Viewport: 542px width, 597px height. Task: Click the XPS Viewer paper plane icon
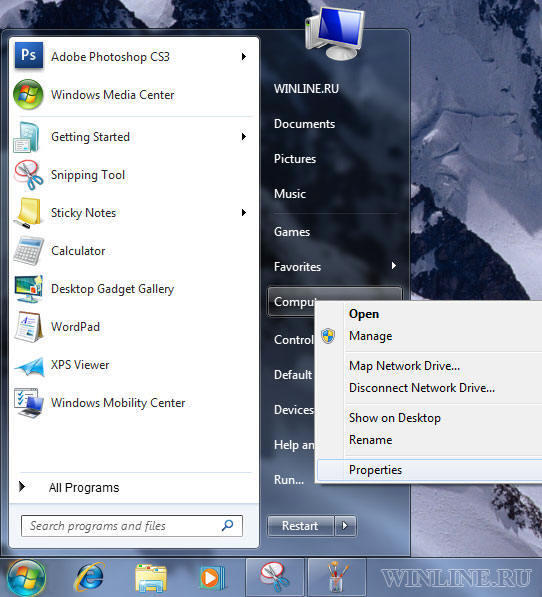29,366
